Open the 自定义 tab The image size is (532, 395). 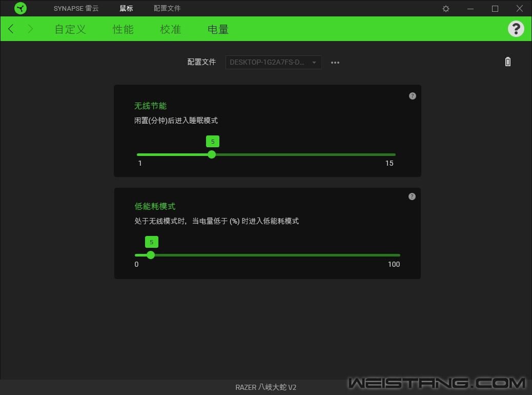coord(70,29)
